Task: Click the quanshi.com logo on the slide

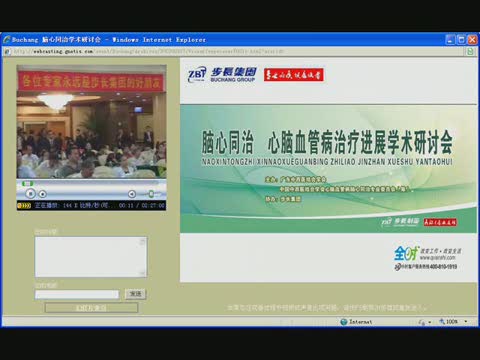Action: click(428, 258)
